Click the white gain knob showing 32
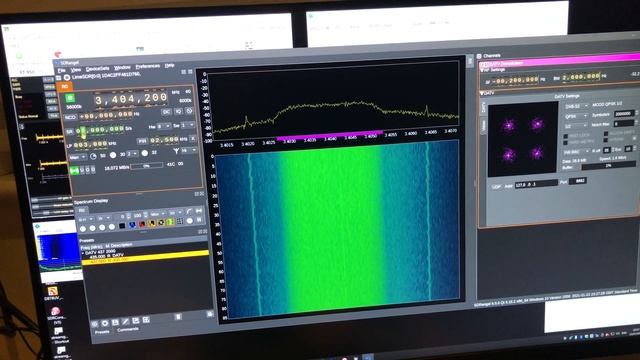The width and height of the screenshot is (640, 360). [x=144, y=153]
